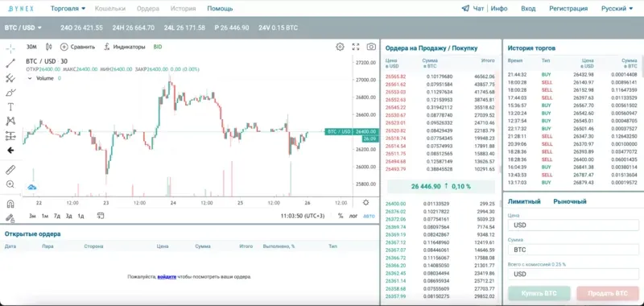Viewport: 644px width, 306px height.
Task: Click the BYNEX logo
Action: [21, 9]
